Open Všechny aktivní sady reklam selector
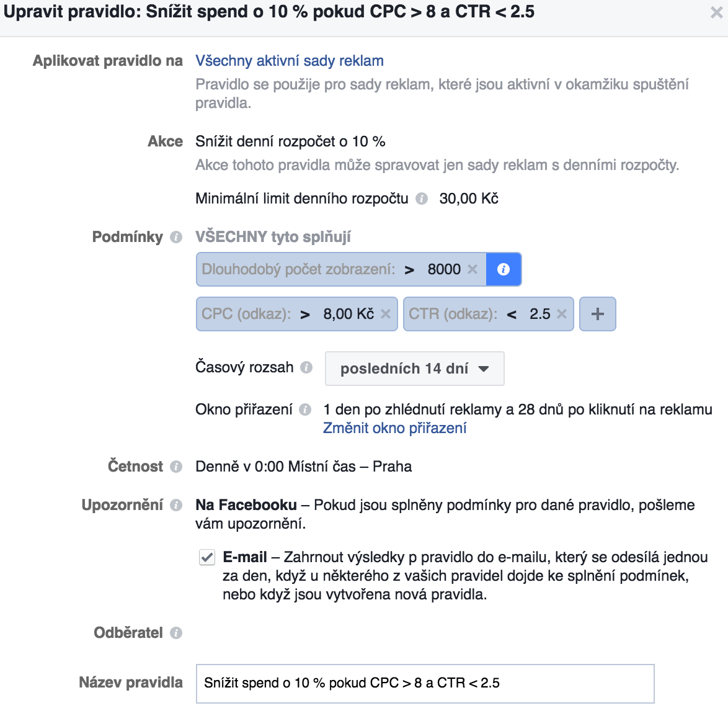728x721 pixels. pos(289,61)
